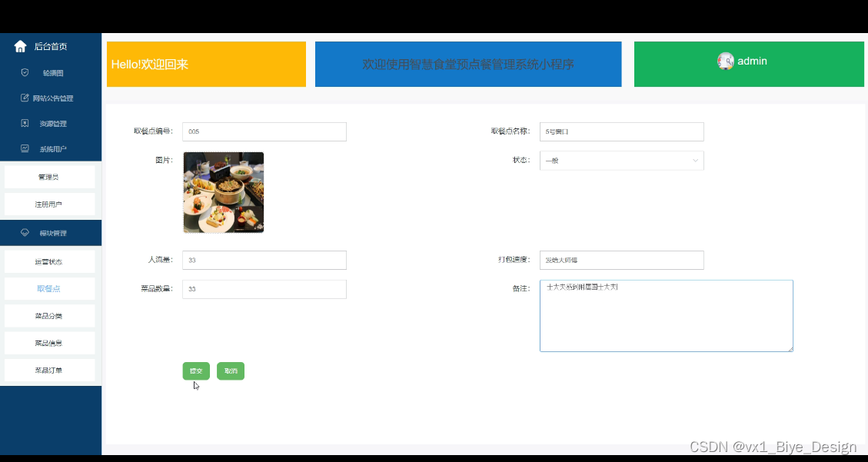Image resolution: width=868 pixels, height=462 pixels.
Task: Click the 图片 field label
Action: click(x=164, y=160)
